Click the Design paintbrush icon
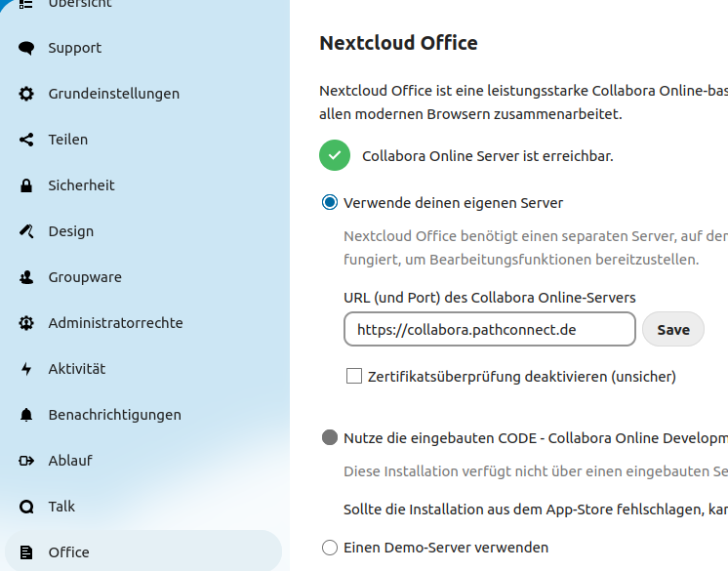728x571 pixels. (26, 231)
